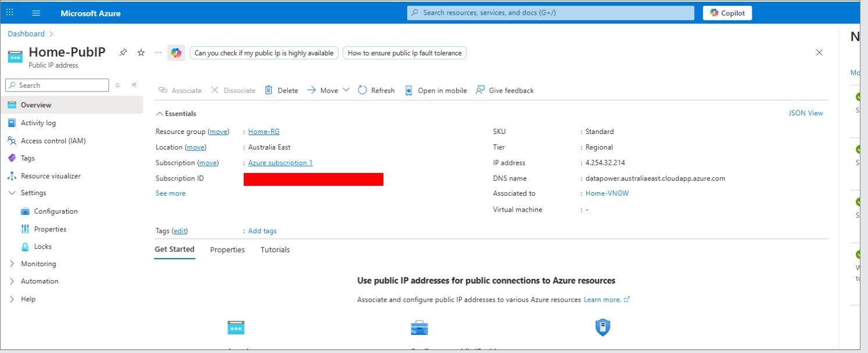
Task: Open JSON View link
Action: coord(806,113)
